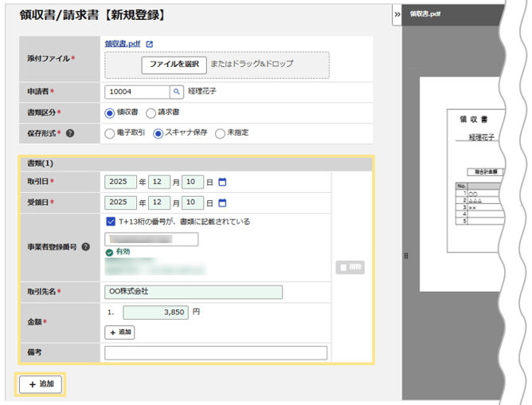Click 削除 button for 書類(1)
This screenshot has width=532, height=405.
pyautogui.click(x=350, y=267)
